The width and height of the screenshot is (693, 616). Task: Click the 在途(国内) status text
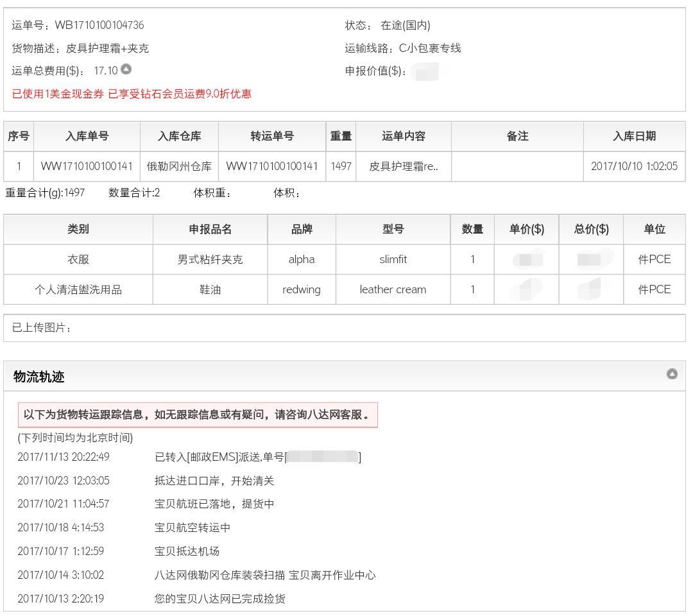(405, 25)
